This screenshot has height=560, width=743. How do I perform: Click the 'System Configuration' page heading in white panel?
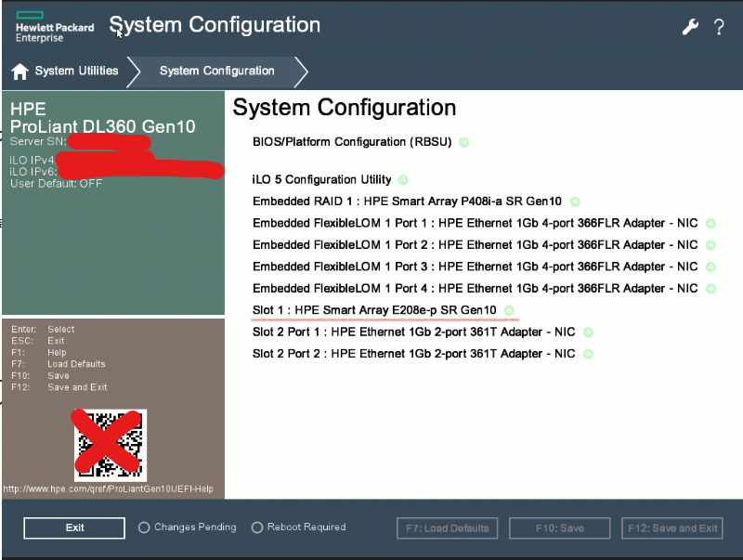pos(345,108)
